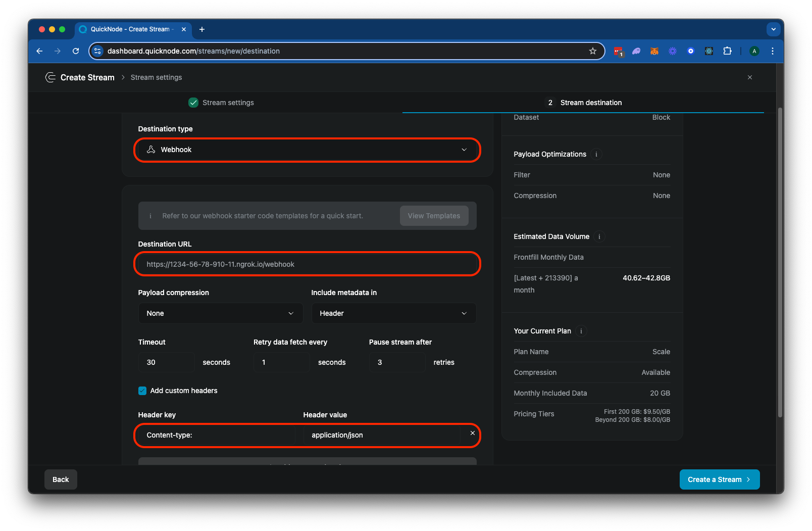Click Stream settings breadcrumb
Viewport: 812px width, 531px height.
(x=156, y=77)
